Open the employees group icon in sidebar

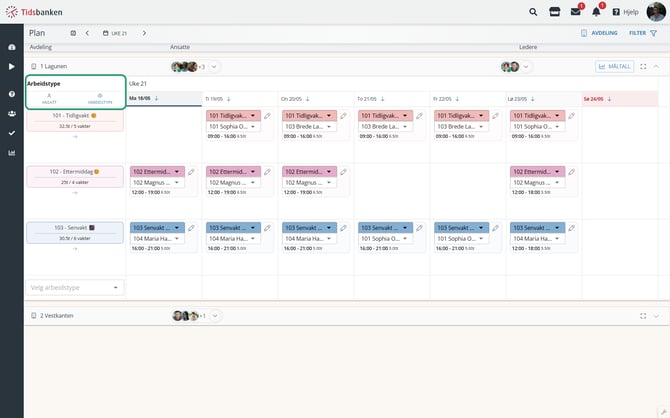pos(12,114)
